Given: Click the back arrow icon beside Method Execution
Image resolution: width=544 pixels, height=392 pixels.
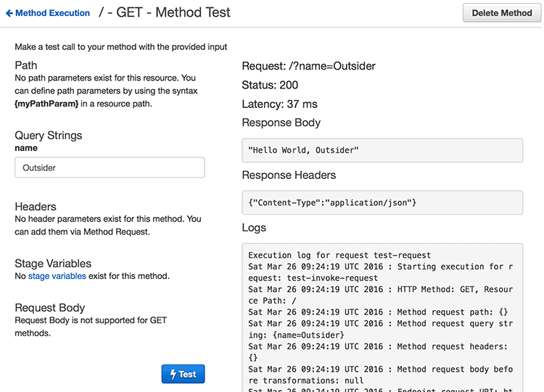Looking at the screenshot, I should [9, 13].
